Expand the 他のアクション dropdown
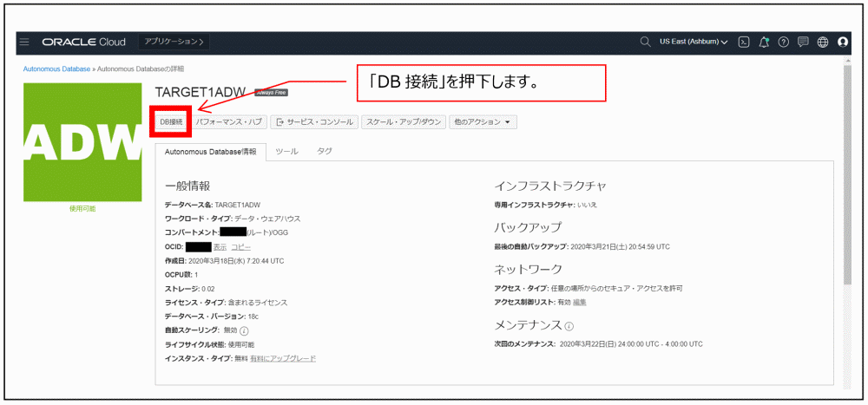This screenshot has height=405, width=868. (x=483, y=121)
